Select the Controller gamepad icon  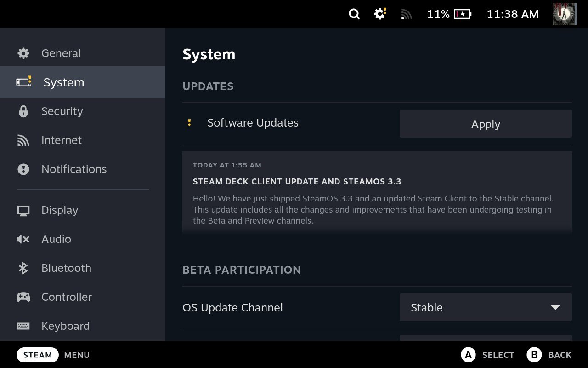[x=23, y=297]
